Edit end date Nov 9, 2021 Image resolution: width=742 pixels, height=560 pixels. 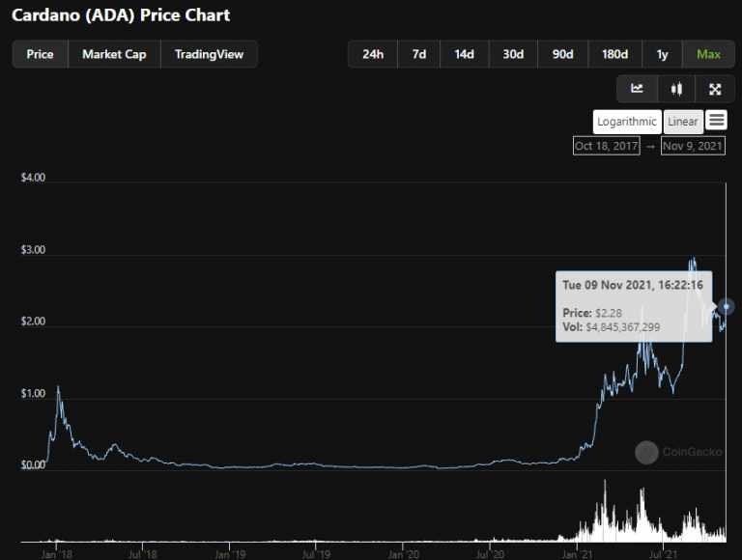tap(693, 146)
